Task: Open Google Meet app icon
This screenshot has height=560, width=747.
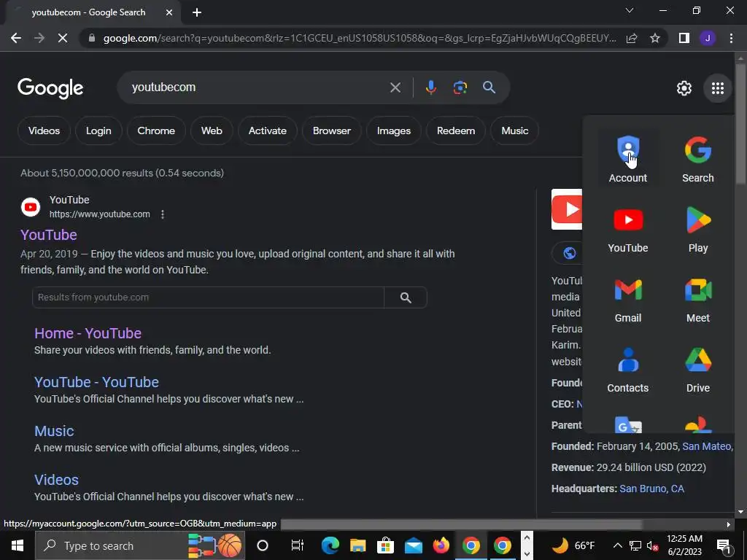Action: (698, 300)
